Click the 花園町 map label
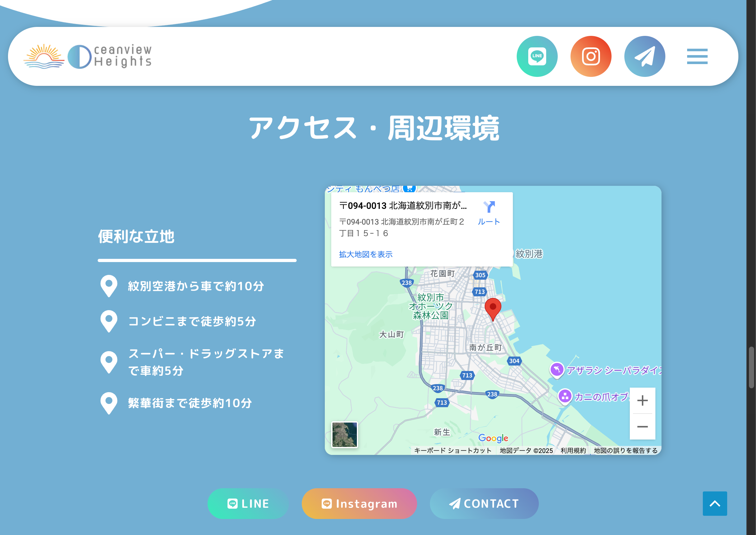 pos(442,274)
